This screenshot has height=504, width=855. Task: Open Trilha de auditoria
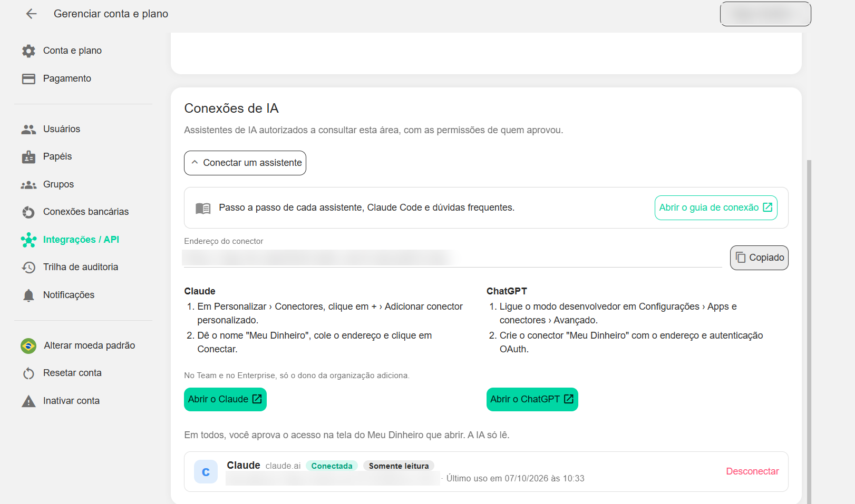point(81,267)
